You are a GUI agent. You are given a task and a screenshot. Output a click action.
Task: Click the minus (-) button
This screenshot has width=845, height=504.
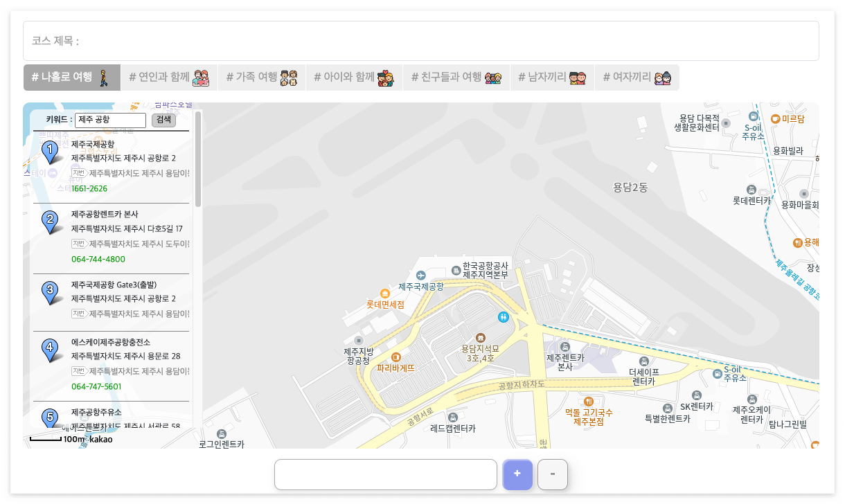click(x=553, y=474)
